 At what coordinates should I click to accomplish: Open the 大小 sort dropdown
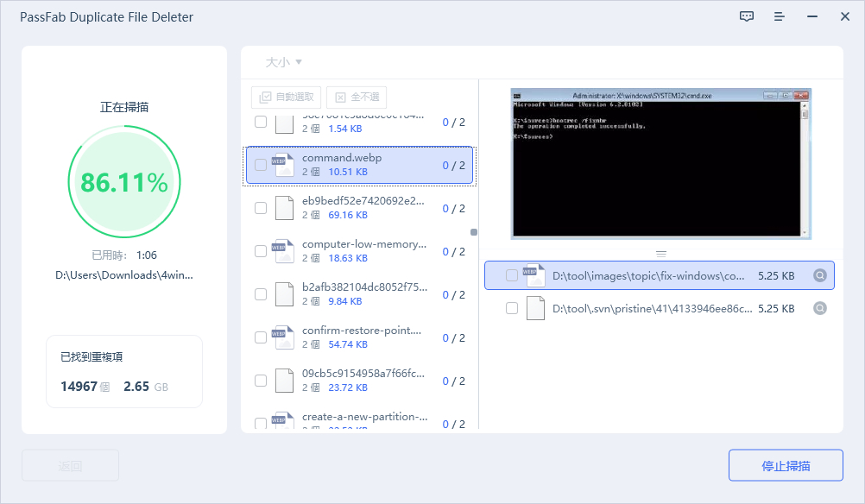(283, 62)
